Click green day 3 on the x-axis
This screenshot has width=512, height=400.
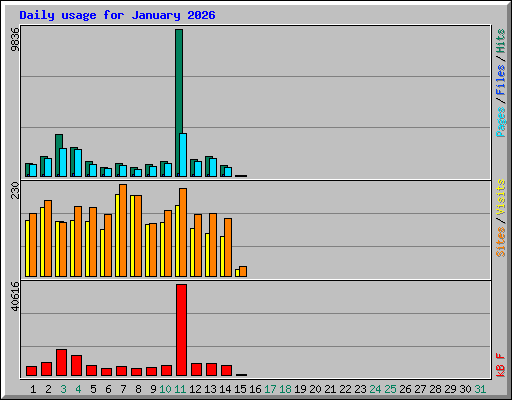[x=63, y=389]
